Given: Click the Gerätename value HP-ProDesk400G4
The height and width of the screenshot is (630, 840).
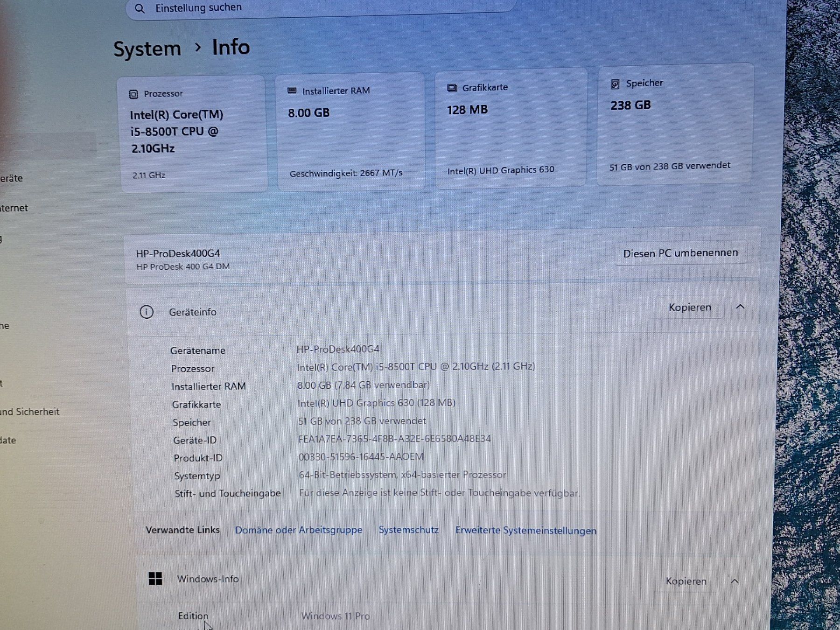Looking at the screenshot, I should tap(338, 349).
